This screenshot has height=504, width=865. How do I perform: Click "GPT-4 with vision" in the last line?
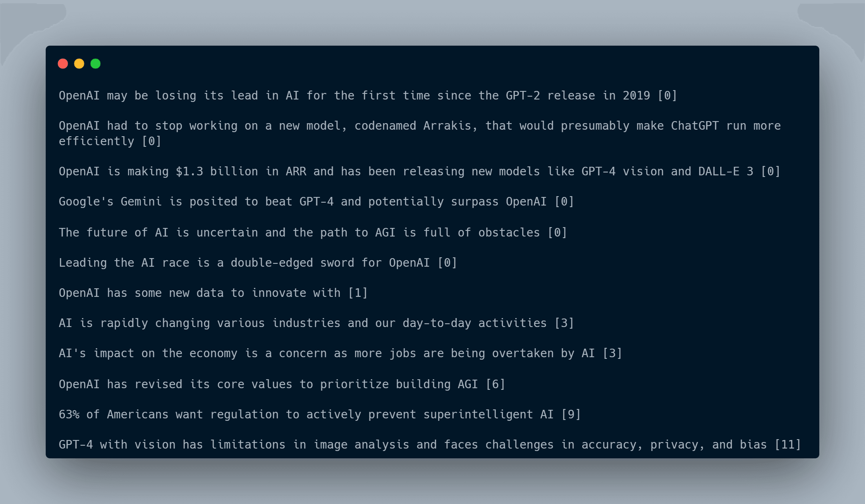(x=117, y=444)
